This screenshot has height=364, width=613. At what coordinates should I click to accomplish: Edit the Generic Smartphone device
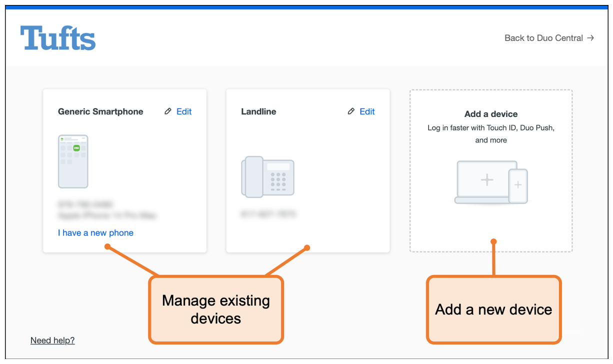pos(183,111)
